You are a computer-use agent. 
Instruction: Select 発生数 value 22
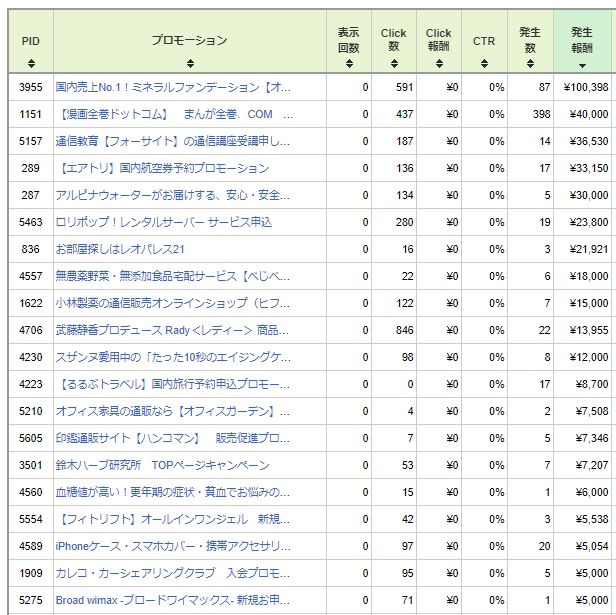pyautogui.click(x=544, y=330)
